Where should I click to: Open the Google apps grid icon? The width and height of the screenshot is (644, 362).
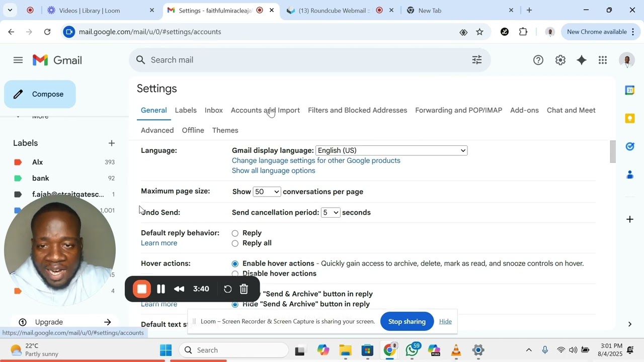(x=603, y=60)
